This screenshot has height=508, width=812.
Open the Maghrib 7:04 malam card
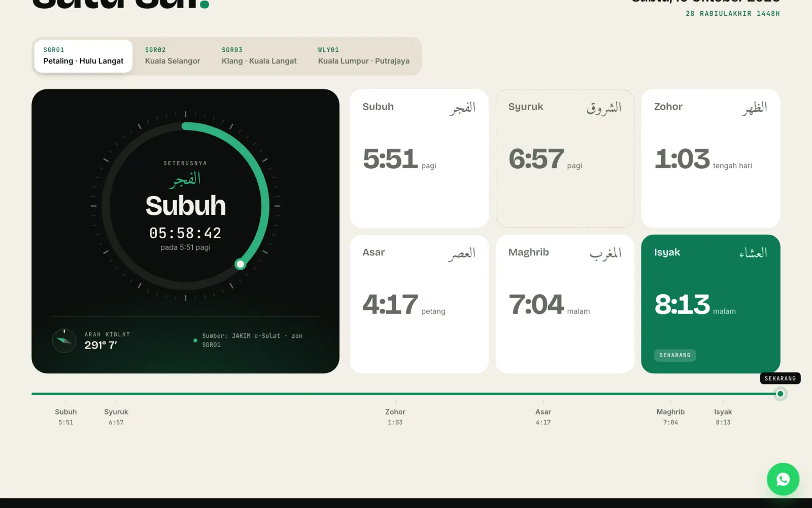(565, 304)
